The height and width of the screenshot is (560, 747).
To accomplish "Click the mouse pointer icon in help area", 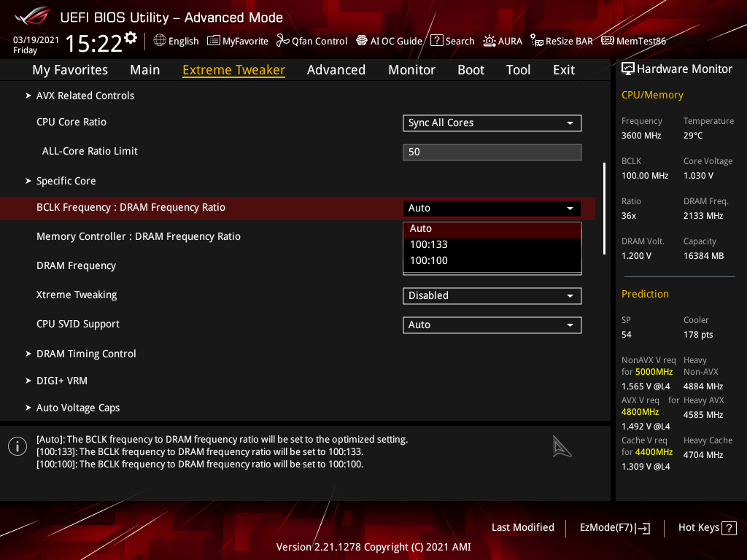I will [562, 447].
